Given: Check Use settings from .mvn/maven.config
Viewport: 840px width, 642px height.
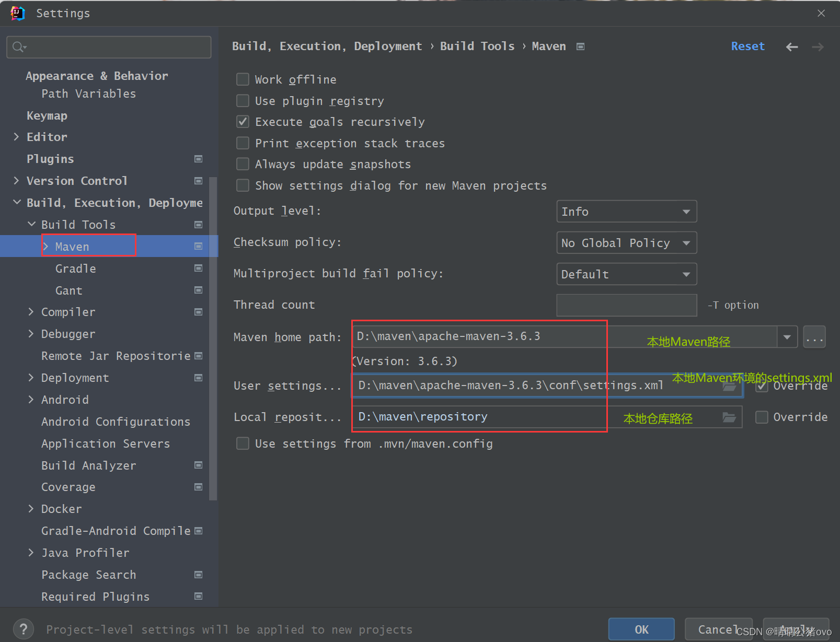Looking at the screenshot, I should pos(243,443).
